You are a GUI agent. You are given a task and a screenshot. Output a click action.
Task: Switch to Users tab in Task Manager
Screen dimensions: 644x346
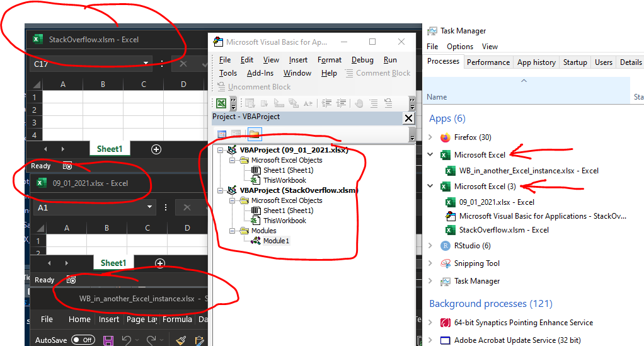click(603, 62)
